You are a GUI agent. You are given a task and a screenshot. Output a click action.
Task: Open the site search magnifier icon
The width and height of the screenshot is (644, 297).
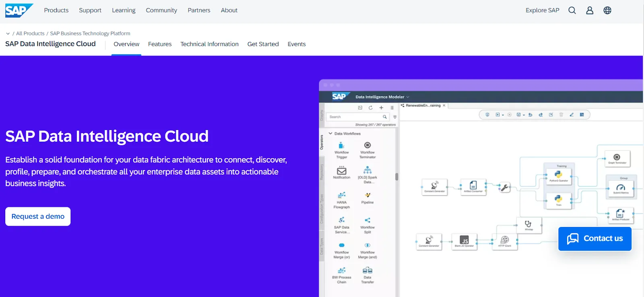coord(572,10)
